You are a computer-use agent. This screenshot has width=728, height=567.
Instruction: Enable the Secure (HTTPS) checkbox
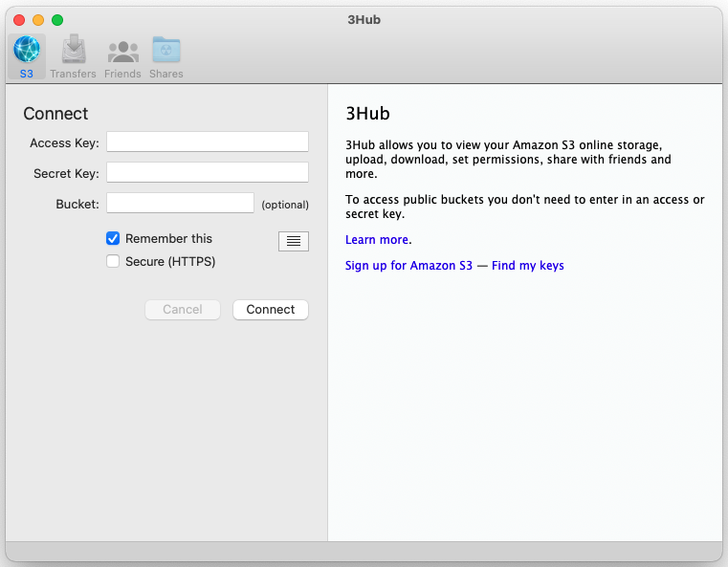click(113, 261)
